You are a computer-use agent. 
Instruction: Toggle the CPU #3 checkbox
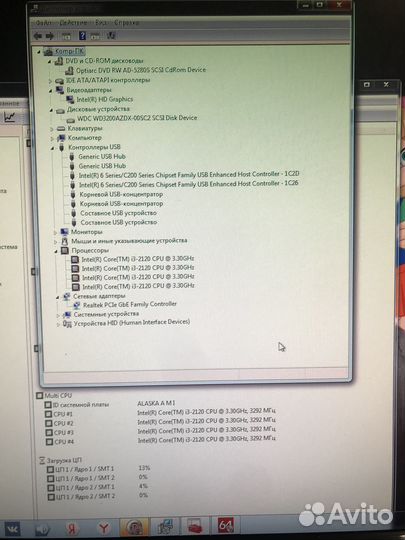49,433
